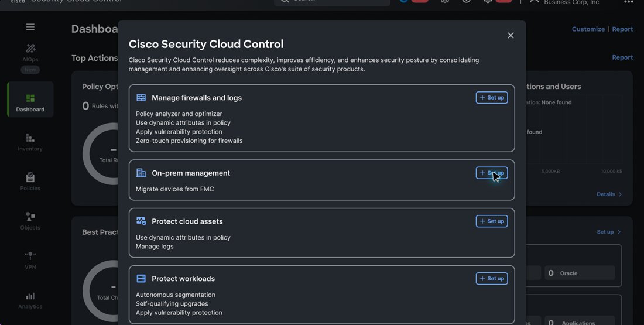Screen dimensions: 644x325
Task: Click Apply vulnerability protection under Manage firewalls
Action: (x=179, y=132)
